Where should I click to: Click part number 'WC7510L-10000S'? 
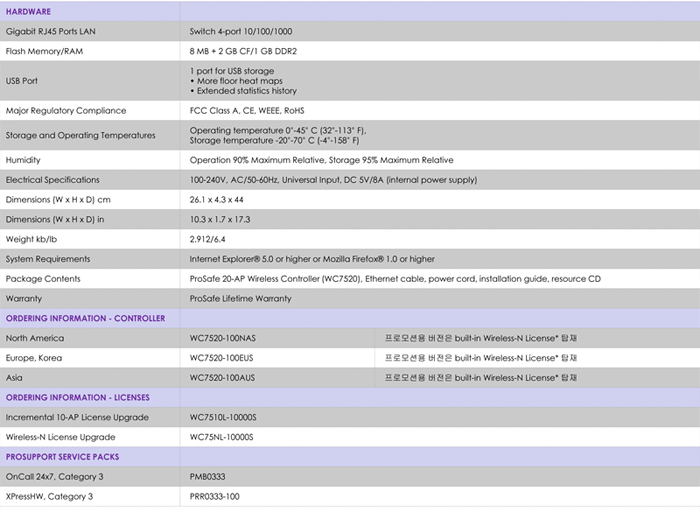click(223, 417)
